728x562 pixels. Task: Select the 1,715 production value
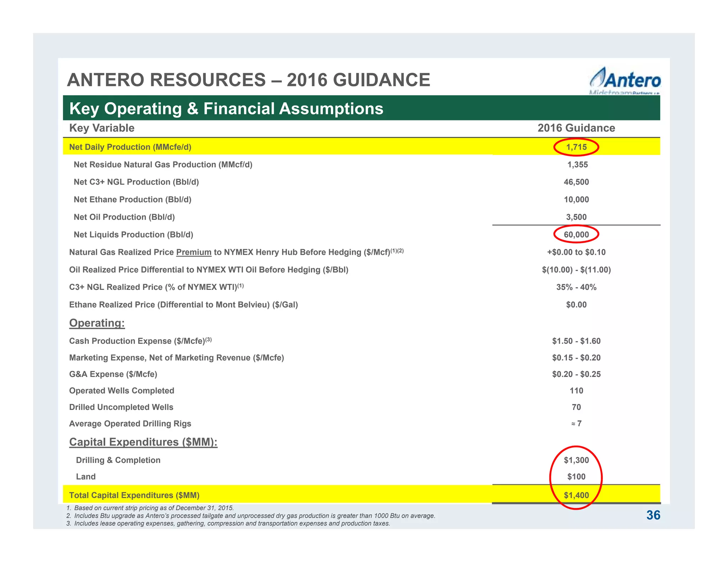click(576, 147)
